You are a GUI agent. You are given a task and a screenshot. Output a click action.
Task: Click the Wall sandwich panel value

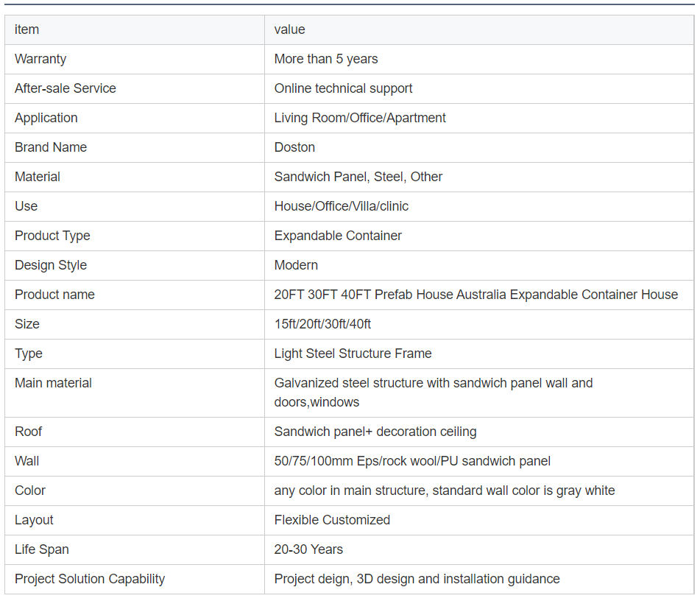[412, 461]
